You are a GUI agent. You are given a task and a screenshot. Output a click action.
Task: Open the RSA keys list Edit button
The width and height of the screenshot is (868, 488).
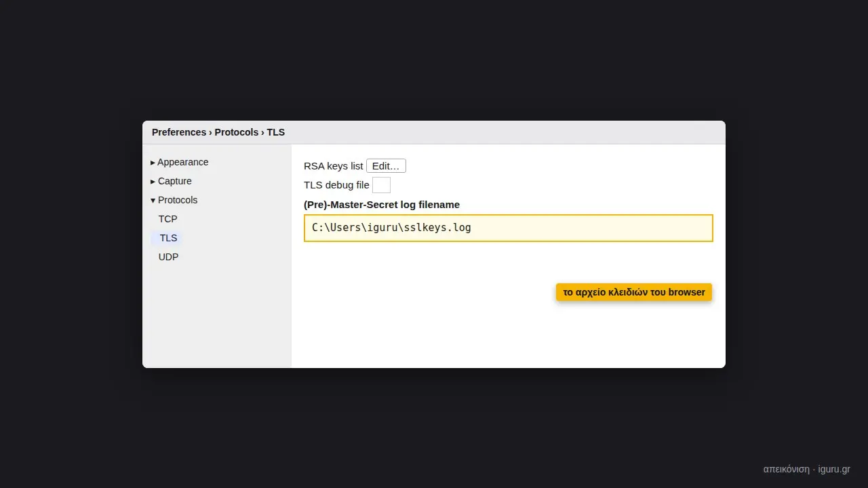pos(386,166)
